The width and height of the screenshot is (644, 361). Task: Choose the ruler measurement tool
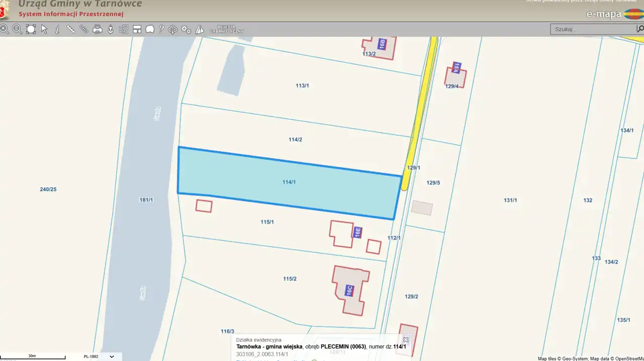click(71, 29)
